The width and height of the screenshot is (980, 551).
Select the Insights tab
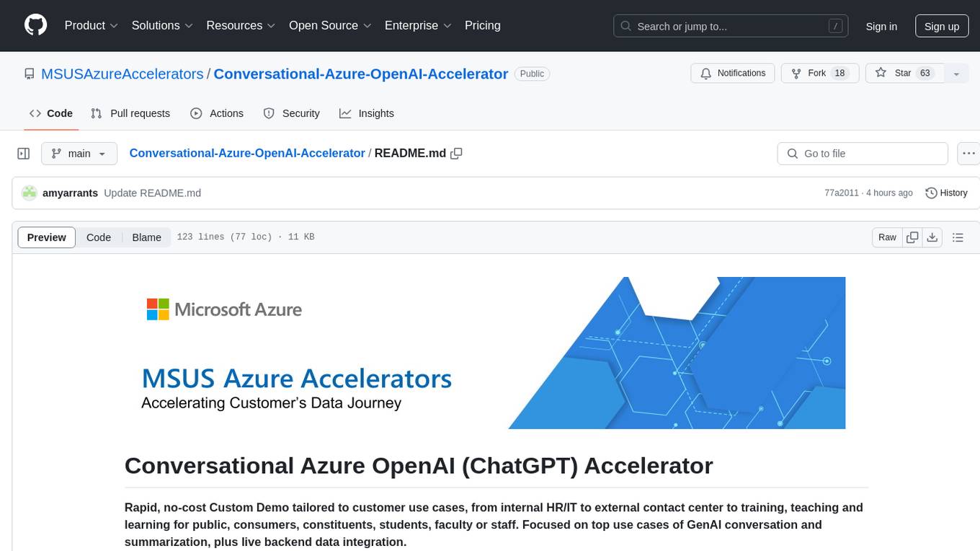[367, 113]
